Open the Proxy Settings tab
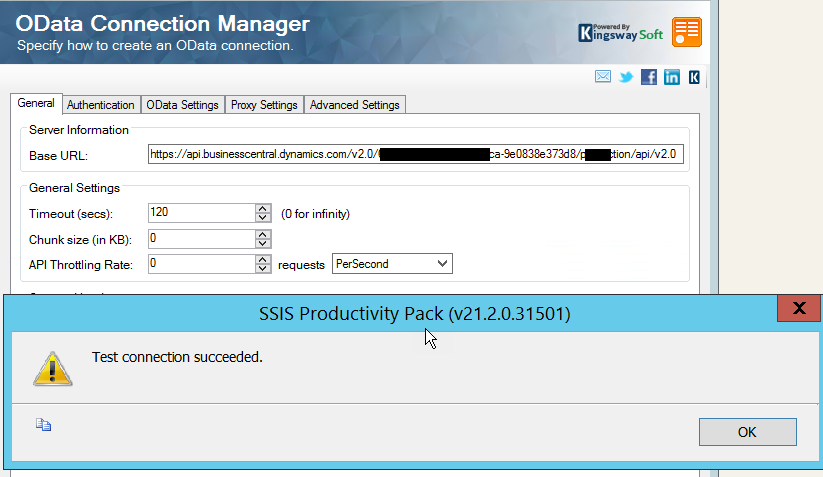Screen dimensions: 823x477 tap(264, 105)
